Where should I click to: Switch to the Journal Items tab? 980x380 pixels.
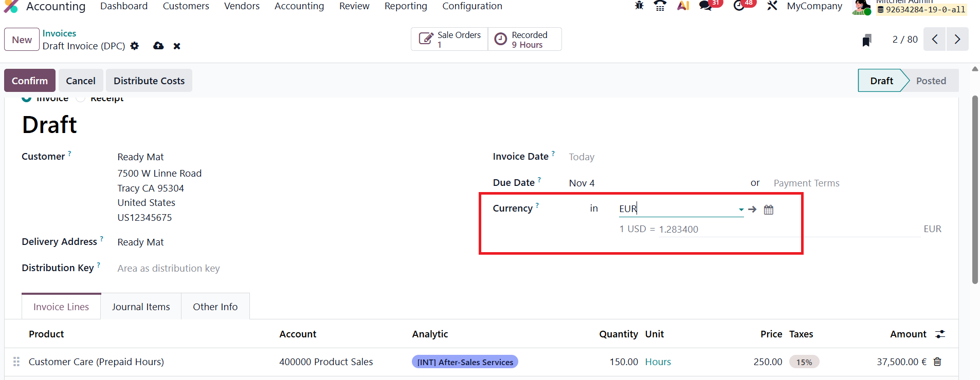141,307
